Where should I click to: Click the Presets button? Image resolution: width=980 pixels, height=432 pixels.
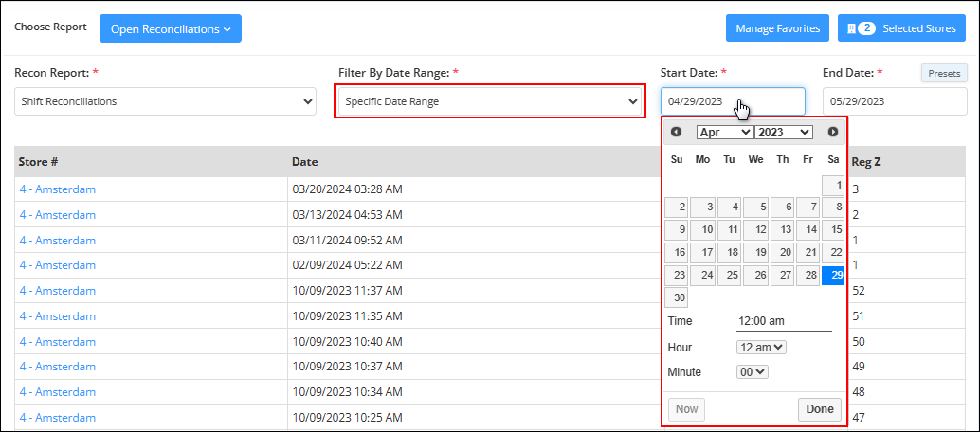click(944, 73)
